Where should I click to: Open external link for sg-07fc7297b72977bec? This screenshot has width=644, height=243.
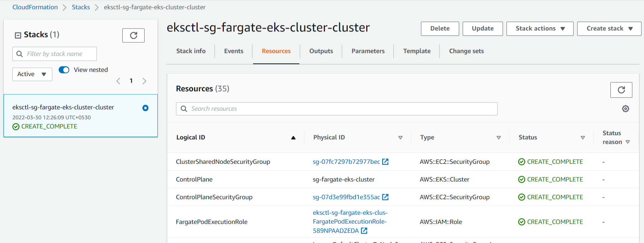pos(385,162)
